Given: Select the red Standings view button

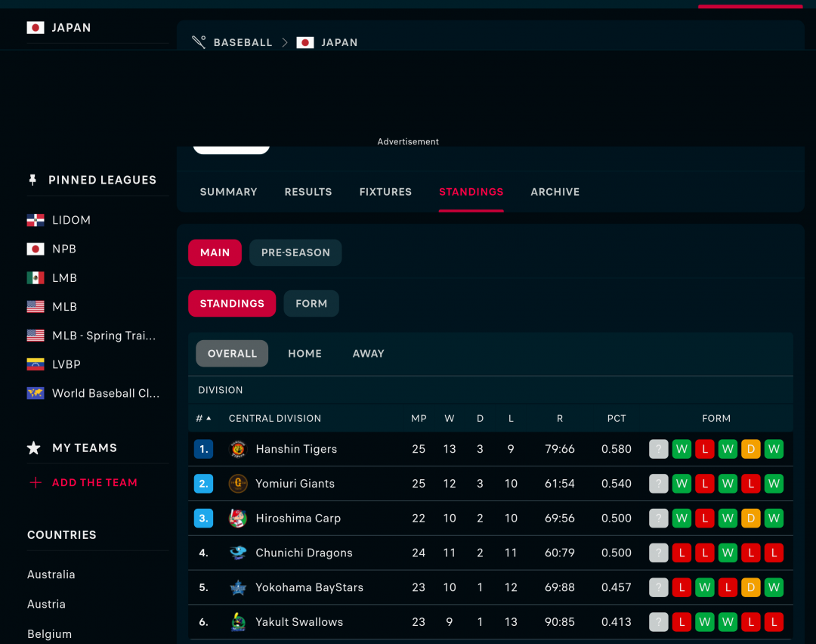Looking at the screenshot, I should point(232,304).
